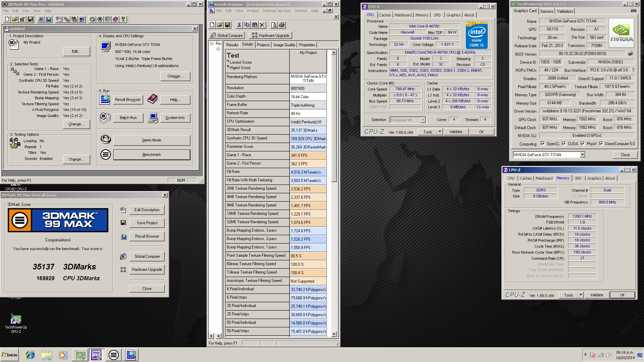The width and height of the screenshot is (644, 362).
Task: Click the Demo Mode ring icon in 3DMark toolbar
Action: click(92, 19)
